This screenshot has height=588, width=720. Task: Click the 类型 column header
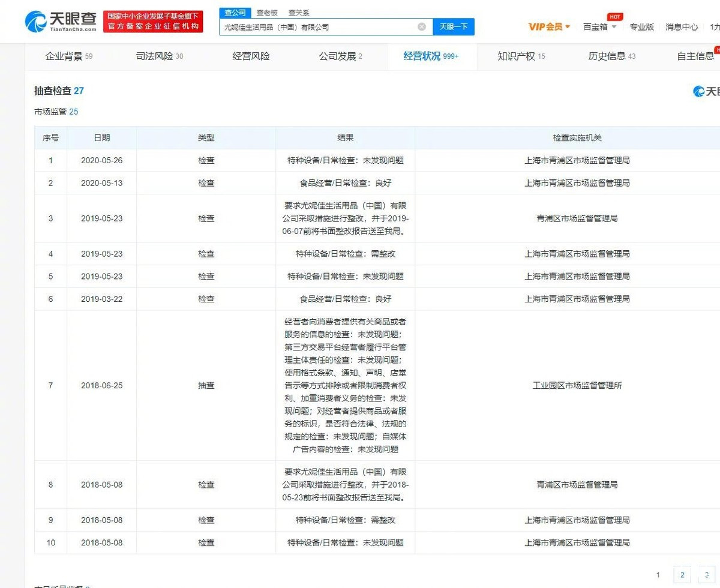pyautogui.click(x=206, y=138)
